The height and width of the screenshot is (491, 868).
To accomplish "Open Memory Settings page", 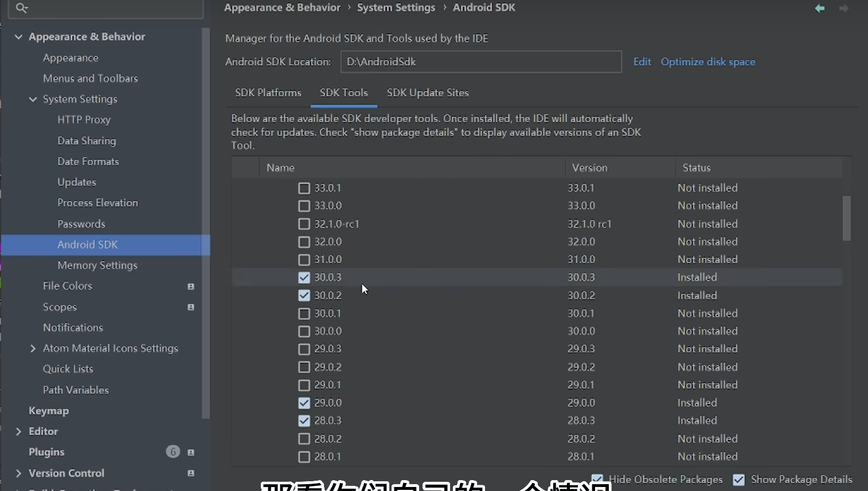I will tap(97, 265).
